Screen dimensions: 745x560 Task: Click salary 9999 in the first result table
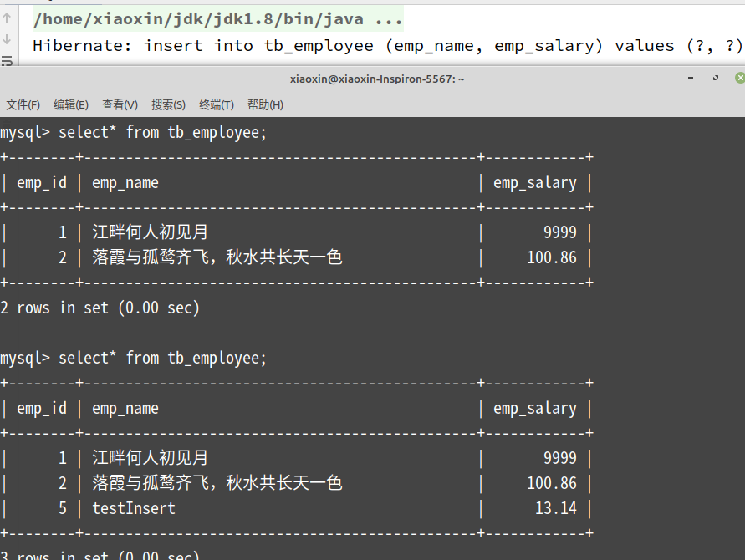pyautogui.click(x=560, y=232)
